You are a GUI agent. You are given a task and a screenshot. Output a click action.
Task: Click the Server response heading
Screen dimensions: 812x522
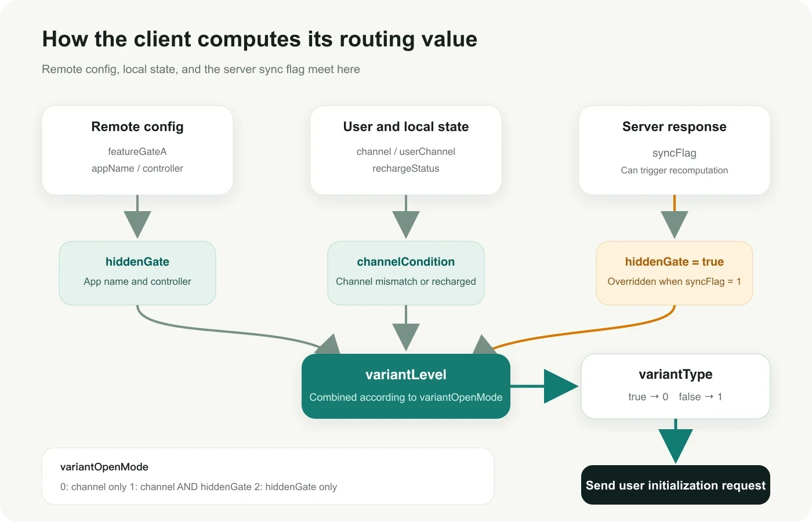coord(675,126)
